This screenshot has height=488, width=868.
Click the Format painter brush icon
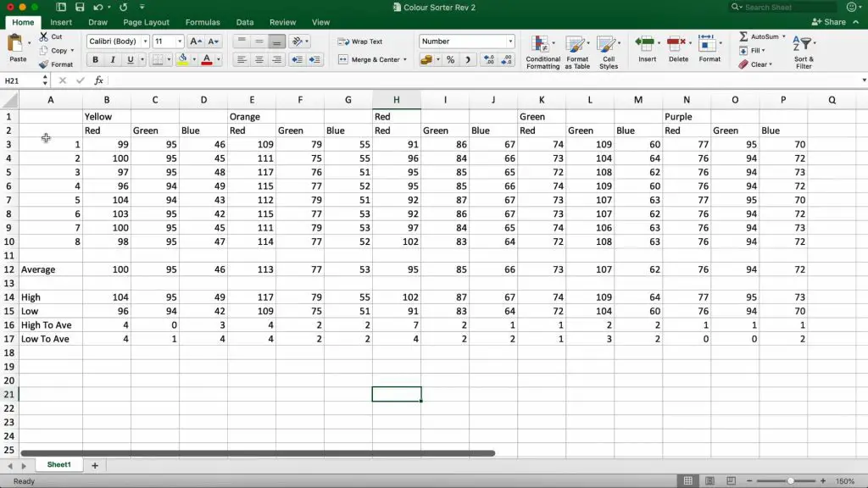[44, 64]
